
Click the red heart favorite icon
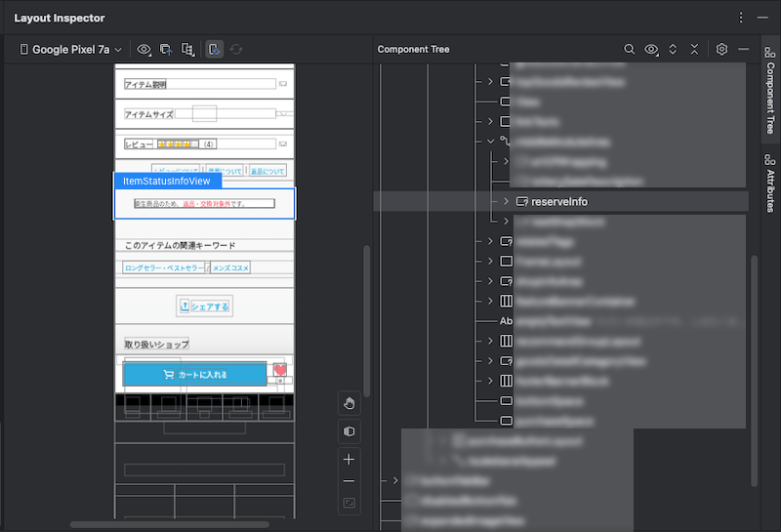(280, 370)
